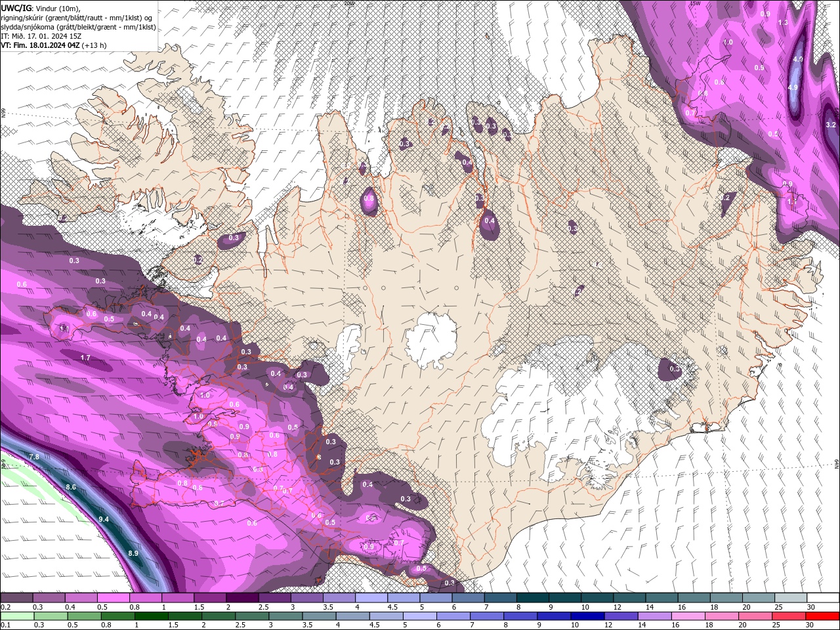Click the 'rigning/skúrir (grænt/blátt/rautt' legend description line
This screenshot has height=630, width=840.
pyautogui.click(x=77, y=17)
